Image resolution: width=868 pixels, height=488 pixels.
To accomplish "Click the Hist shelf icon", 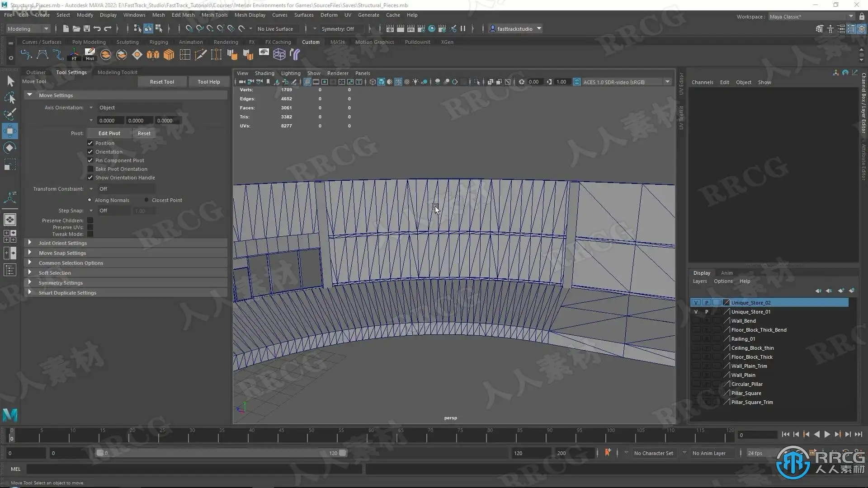I will [x=90, y=55].
